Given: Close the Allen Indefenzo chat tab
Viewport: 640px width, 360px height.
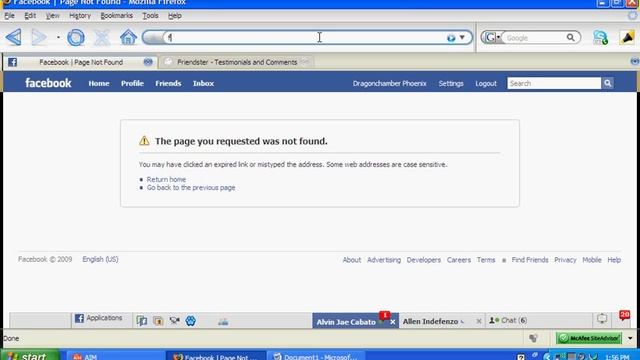Looking at the screenshot, I should pyautogui.click(x=479, y=322).
